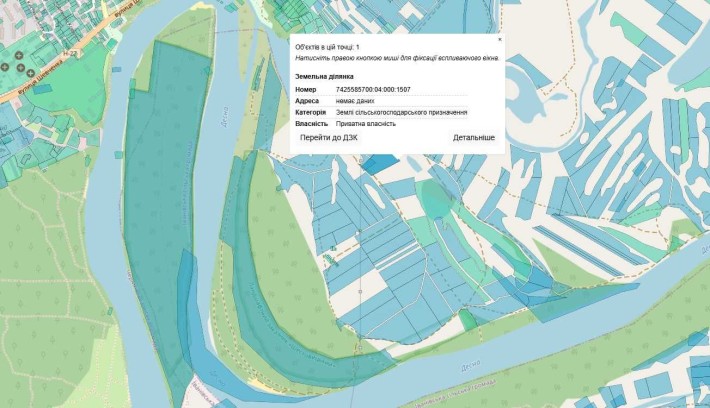
Task: Click the oval translucent green zone on map
Action: click(435, 199)
